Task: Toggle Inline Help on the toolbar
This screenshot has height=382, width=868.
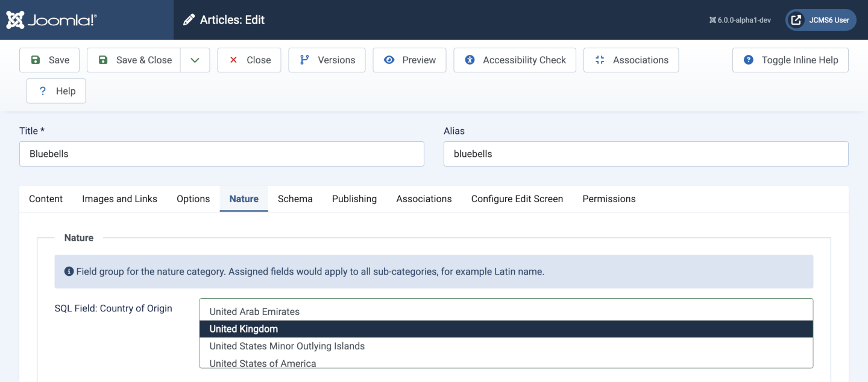Action: pyautogui.click(x=790, y=60)
